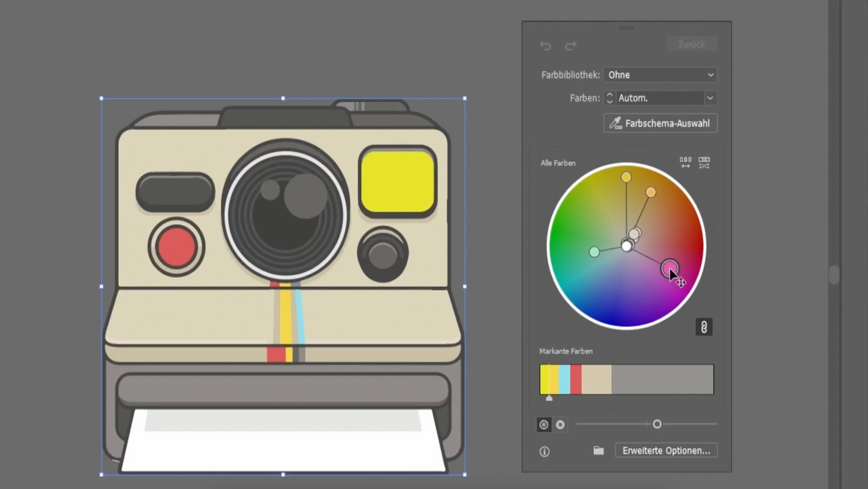
Task: Expand the Farbbibliothek chevron arrow
Action: [711, 75]
